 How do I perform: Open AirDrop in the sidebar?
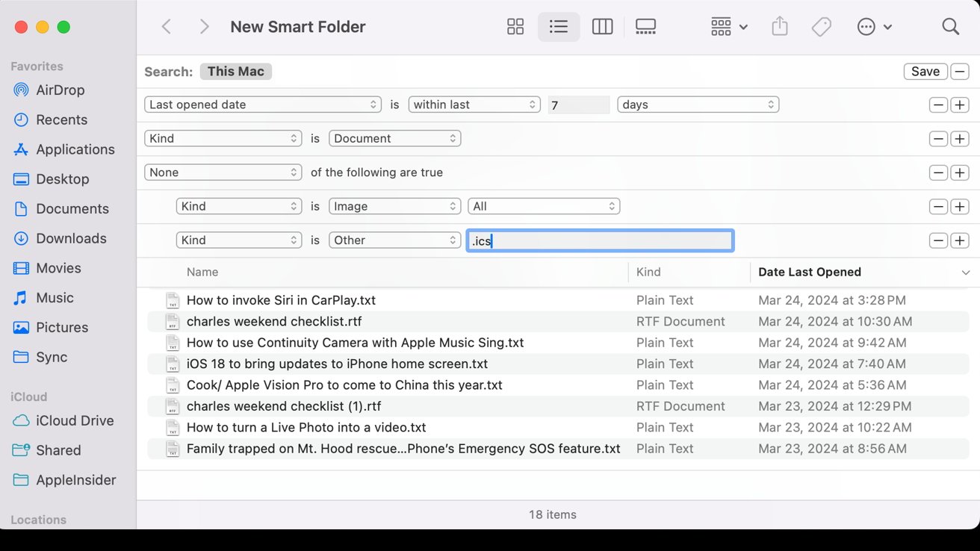coord(60,90)
